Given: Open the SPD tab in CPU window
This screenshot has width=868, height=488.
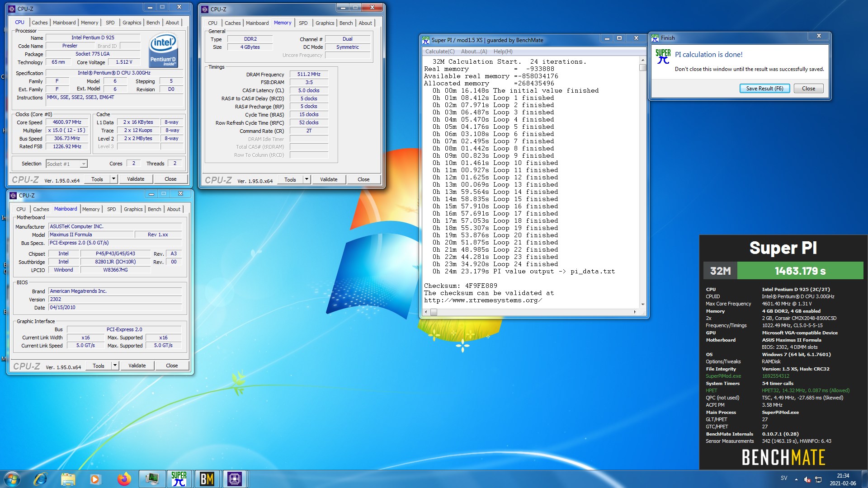Looking at the screenshot, I should 110,23.
